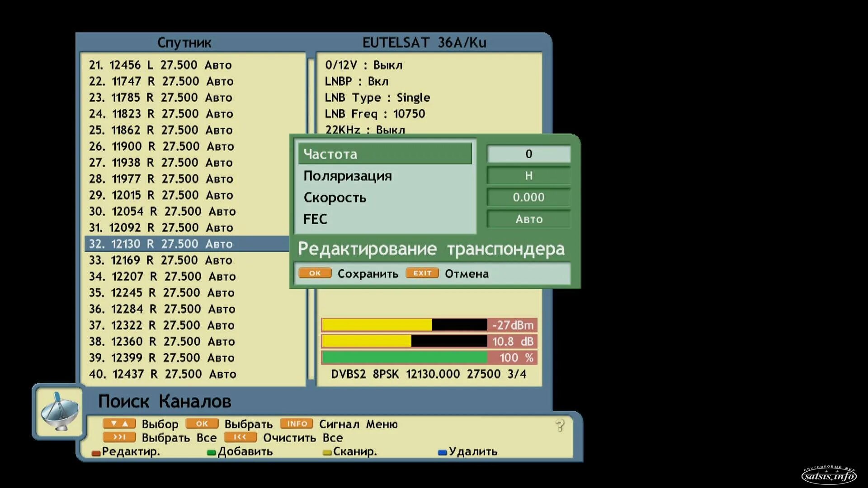Click the red Редактир. color button
The height and width of the screenshot is (488, 868).
coord(96,453)
